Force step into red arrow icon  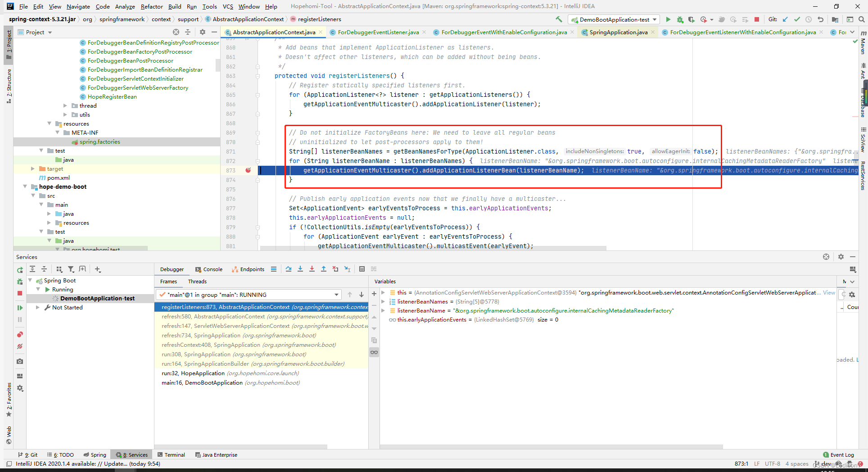[x=312, y=269]
